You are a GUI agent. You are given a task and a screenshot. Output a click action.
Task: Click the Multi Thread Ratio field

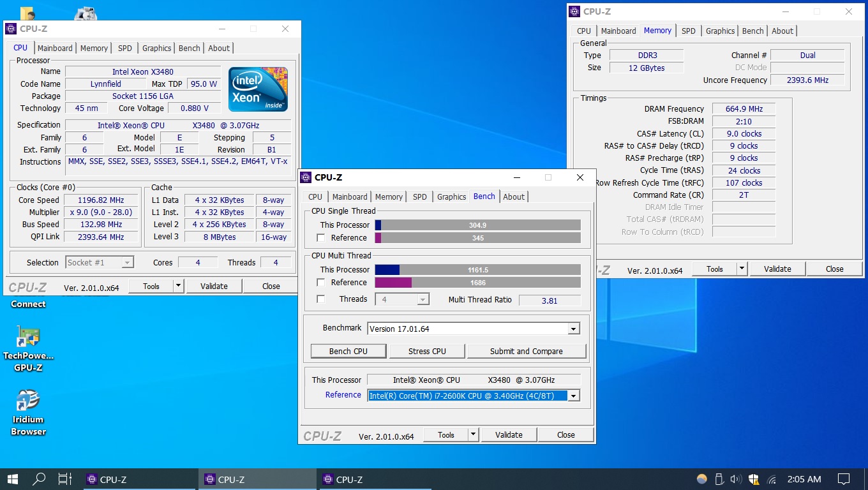pyautogui.click(x=550, y=301)
